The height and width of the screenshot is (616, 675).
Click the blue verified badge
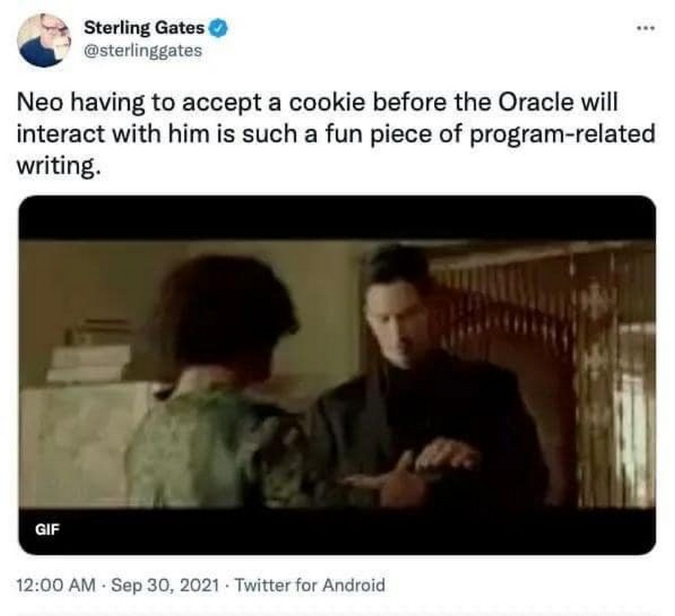pos(218,29)
